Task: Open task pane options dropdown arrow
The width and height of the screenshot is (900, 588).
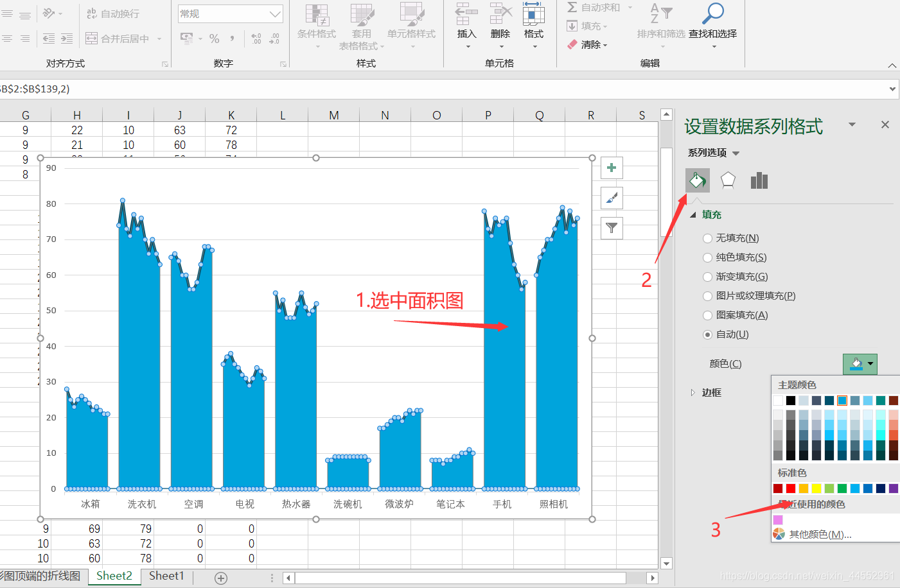Action: click(x=852, y=125)
